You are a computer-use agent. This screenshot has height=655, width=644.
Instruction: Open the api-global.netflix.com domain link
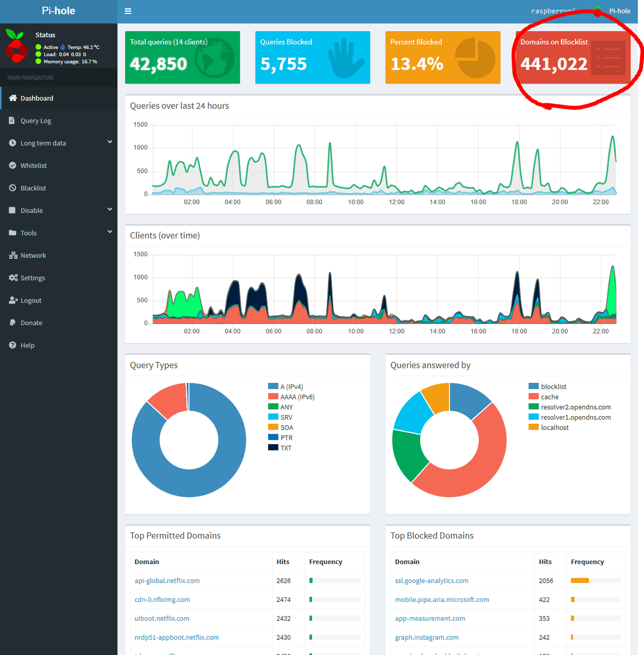tap(167, 581)
